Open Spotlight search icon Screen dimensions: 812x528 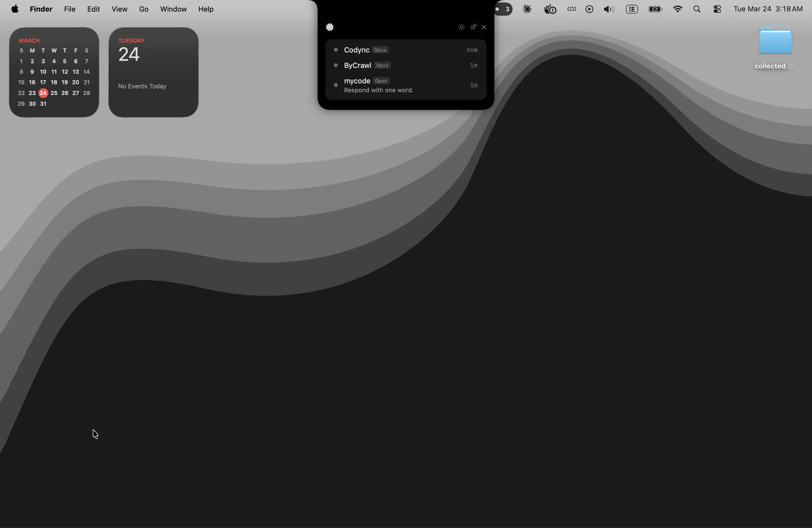pos(697,9)
